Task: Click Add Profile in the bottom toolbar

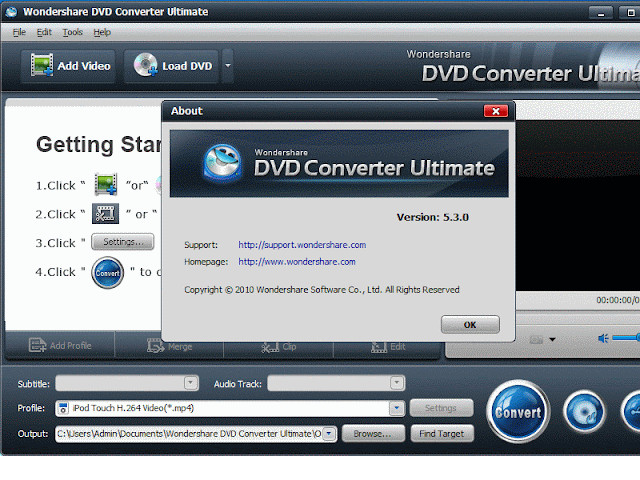Action: [60, 345]
